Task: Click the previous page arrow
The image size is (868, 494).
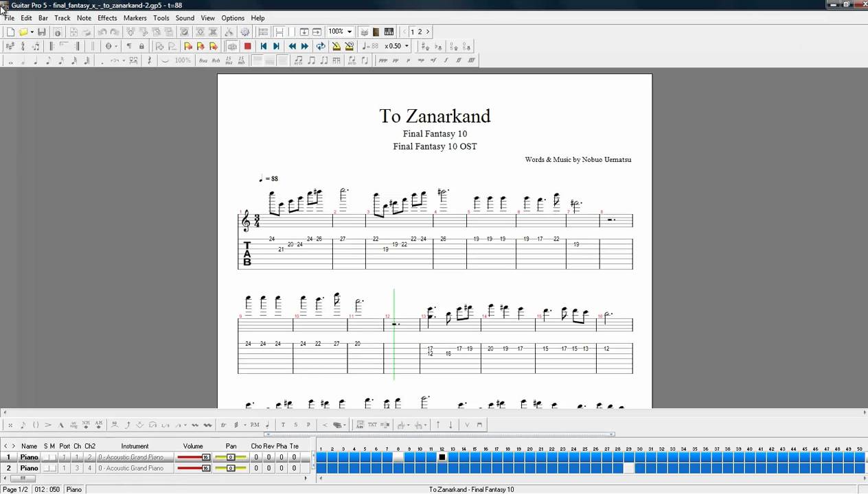Action: (404, 32)
